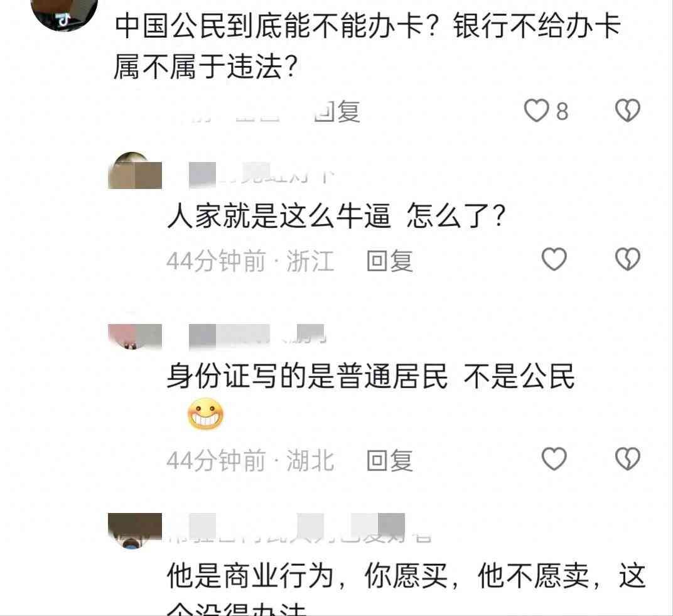Viewport: 673px width, 616px height.
Task: Tap the grinning emoji in 湖北 reply
Action: point(205,414)
